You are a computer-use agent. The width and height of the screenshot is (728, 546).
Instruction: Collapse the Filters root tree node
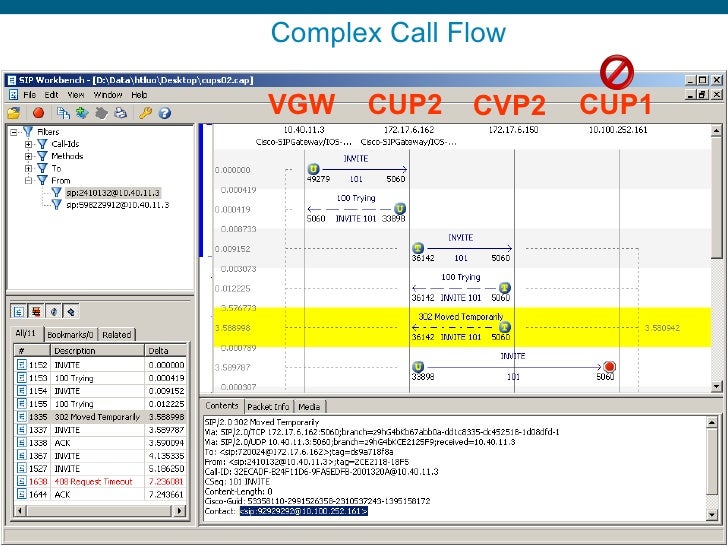tap(13, 132)
